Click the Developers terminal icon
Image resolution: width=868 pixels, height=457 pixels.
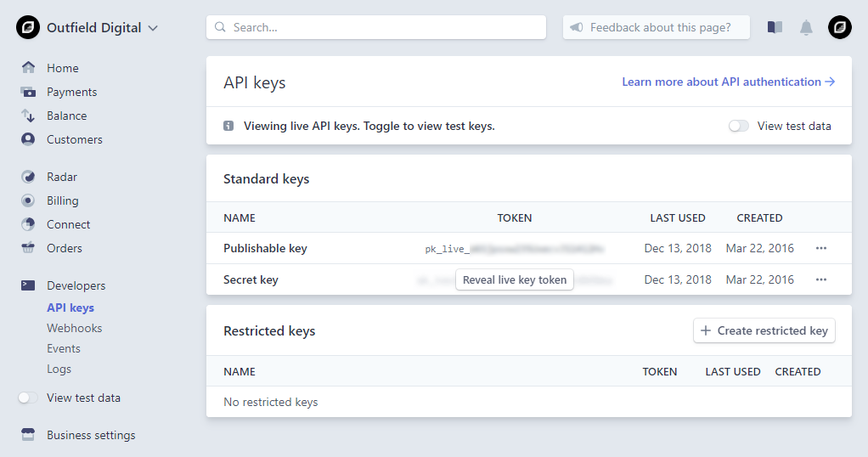tap(28, 285)
